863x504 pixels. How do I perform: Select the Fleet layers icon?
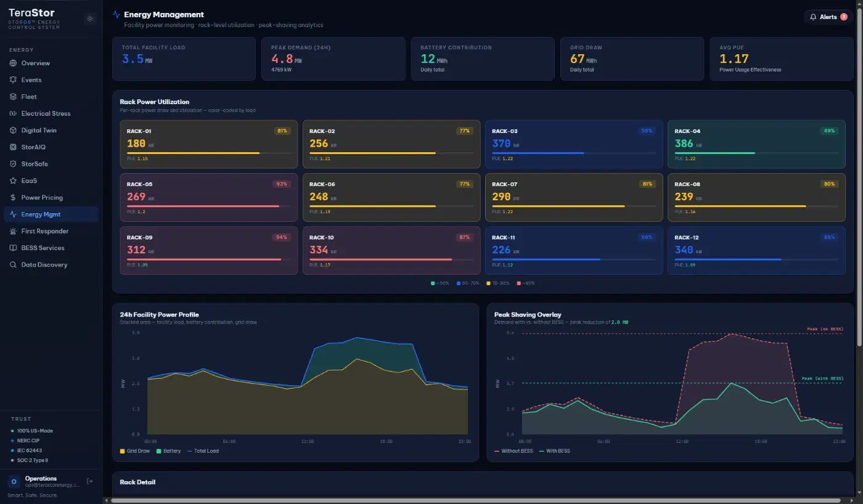tap(13, 97)
